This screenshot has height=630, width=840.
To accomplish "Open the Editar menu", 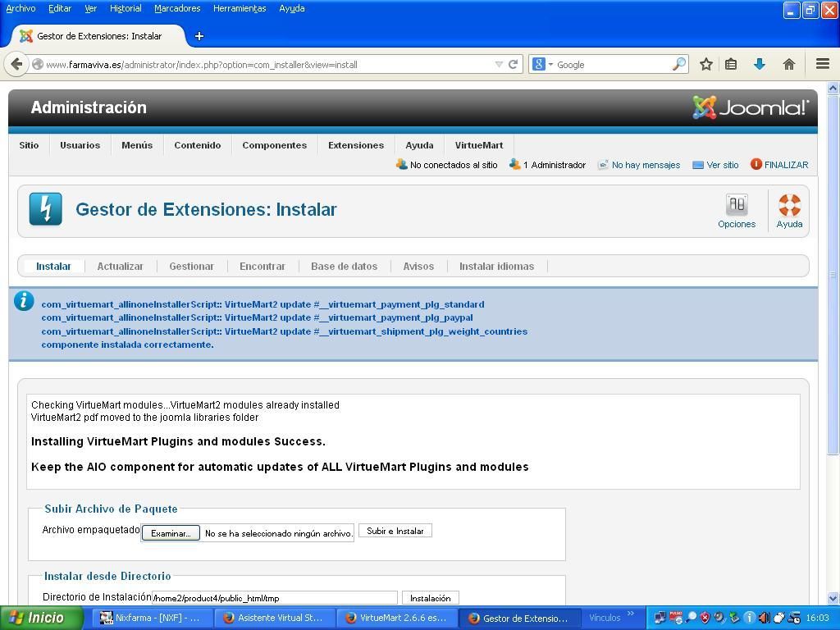I will (60, 8).
